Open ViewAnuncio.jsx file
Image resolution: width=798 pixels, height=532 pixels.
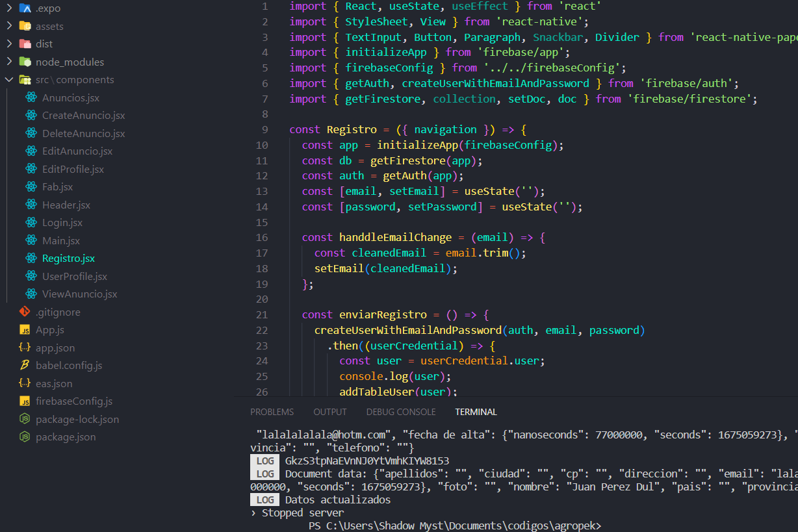80,294
